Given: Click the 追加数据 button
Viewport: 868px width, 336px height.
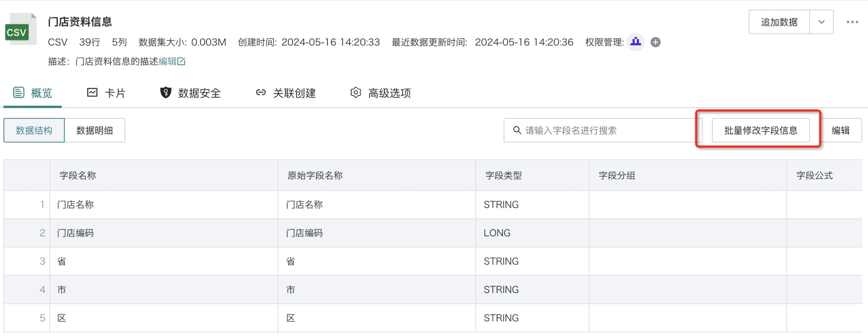Looking at the screenshot, I should [779, 22].
